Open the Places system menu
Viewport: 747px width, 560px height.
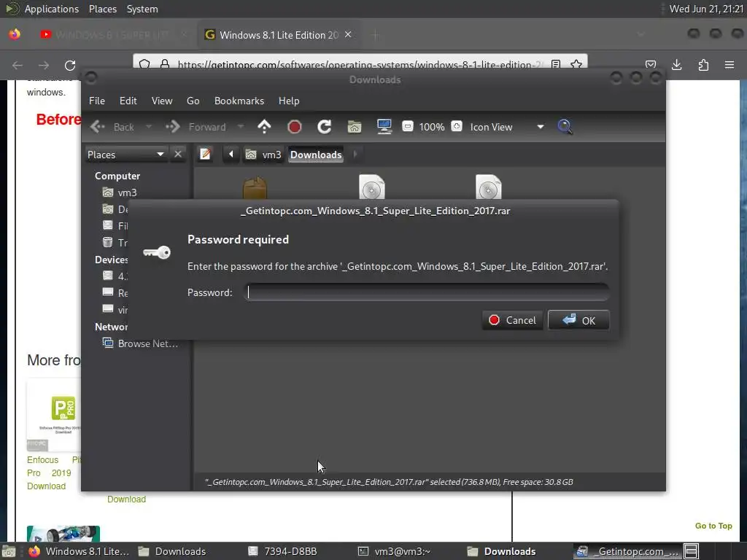103,9
